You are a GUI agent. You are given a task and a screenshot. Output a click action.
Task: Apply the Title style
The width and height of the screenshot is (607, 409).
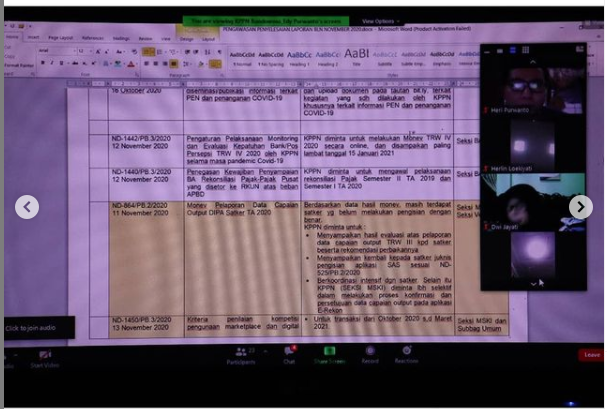click(x=356, y=58)
